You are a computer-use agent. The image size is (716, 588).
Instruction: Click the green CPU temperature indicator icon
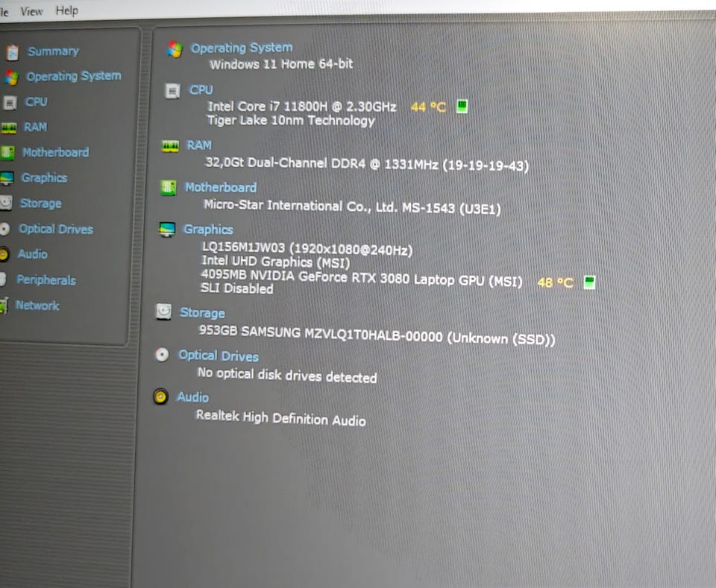[462, 107]
